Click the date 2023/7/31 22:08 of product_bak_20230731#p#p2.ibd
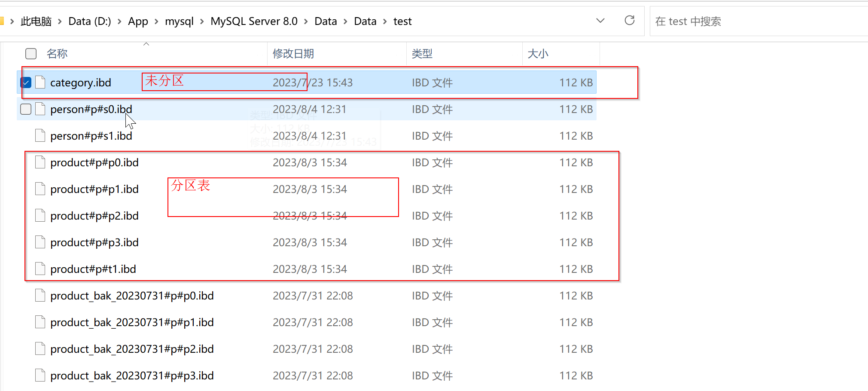868x391 pixels. pos(313,349)
